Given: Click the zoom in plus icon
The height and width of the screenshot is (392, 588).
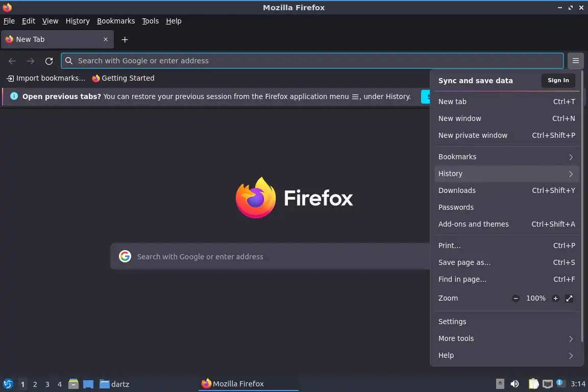Looking at the screenshot, I should (x=555, y=298).
